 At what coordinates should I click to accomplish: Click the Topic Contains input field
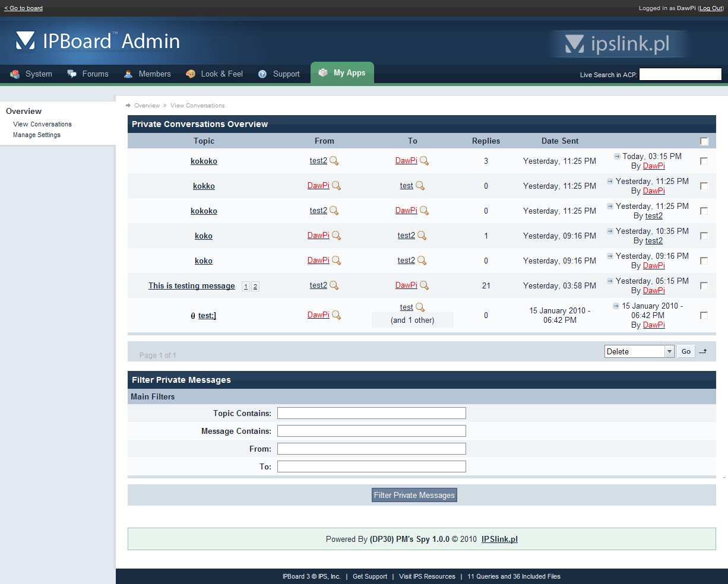(x=371, y=413)
